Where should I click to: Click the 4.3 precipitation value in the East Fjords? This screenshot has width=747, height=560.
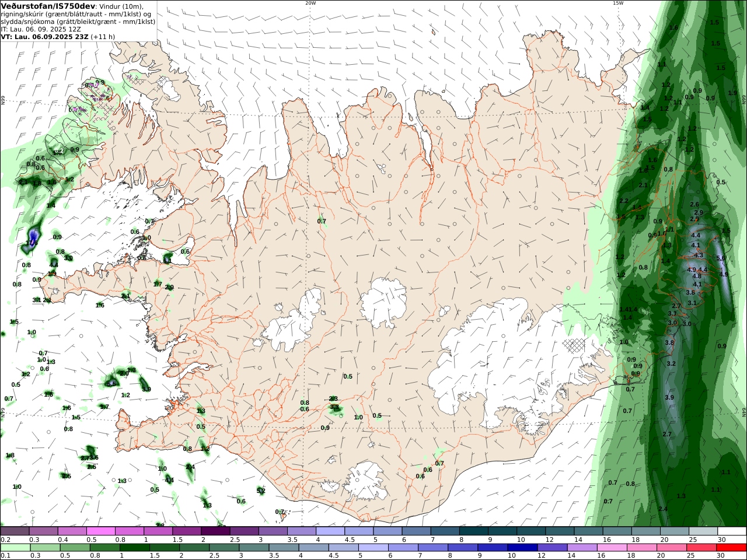tap(699, 256)
